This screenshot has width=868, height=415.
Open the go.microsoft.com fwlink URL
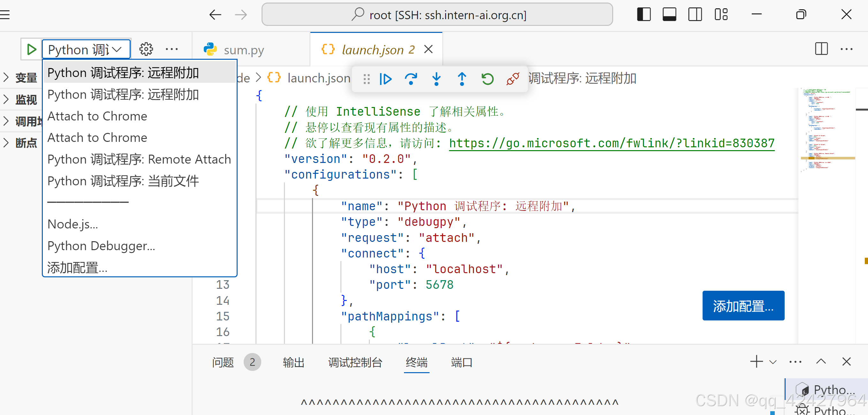click(x=612, y=143)
